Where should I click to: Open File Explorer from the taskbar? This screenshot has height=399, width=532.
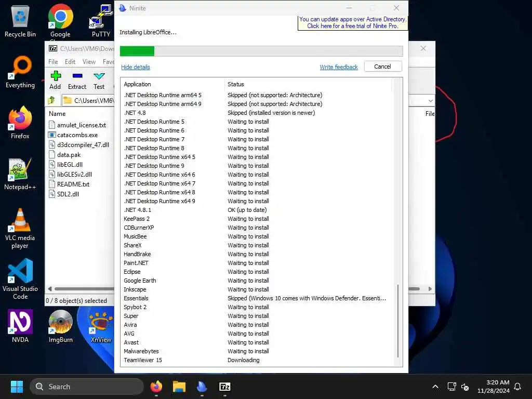pyautogui.click(x=179, y=387)
